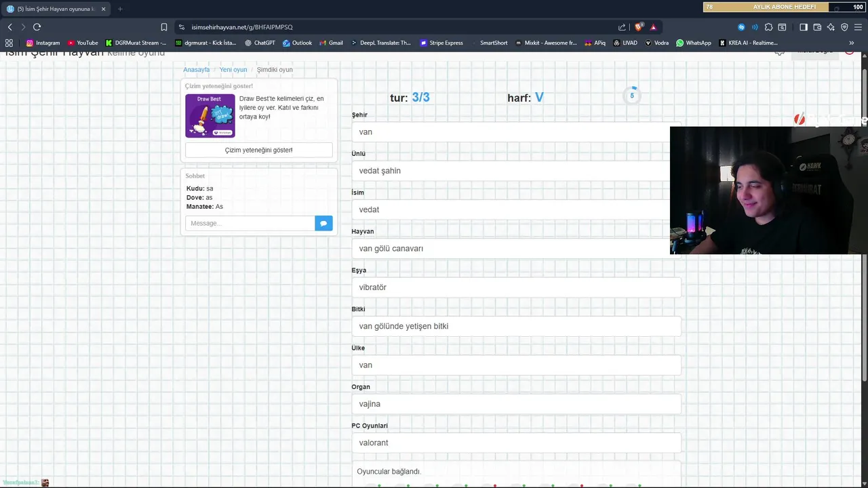Screen dimensions: 868x488
Task: Open the browser hamburger menu
Action: 858,27
